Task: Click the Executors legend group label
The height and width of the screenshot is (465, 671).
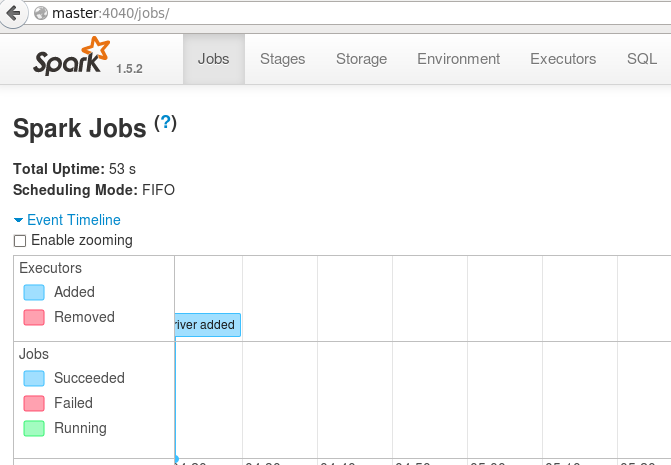Action: 50,268
